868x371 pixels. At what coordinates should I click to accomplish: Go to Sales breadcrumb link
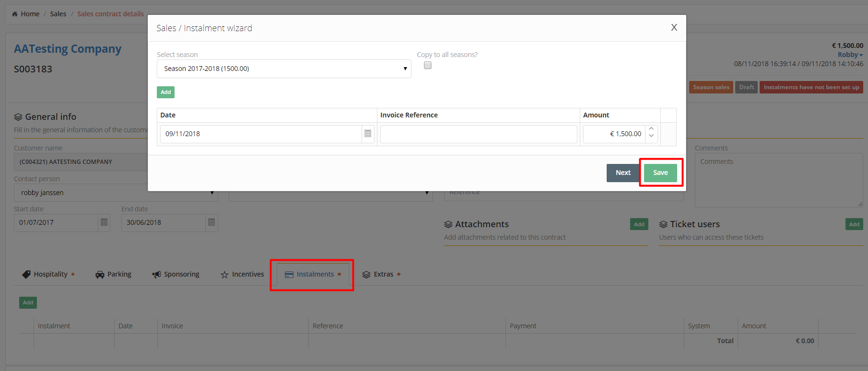tap(58, 14)
